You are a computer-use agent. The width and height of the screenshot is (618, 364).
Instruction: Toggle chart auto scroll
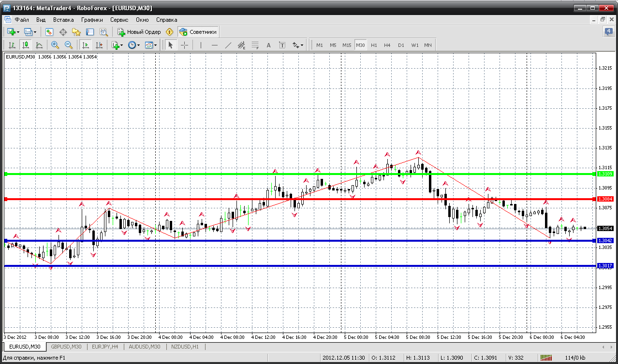pyautogui.click(x=86, y=45)
